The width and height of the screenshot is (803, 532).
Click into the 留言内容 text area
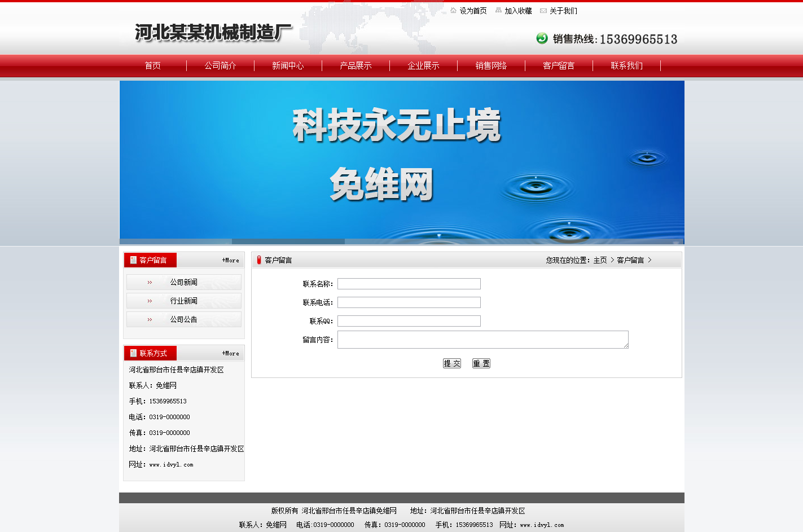click(482, 340)
